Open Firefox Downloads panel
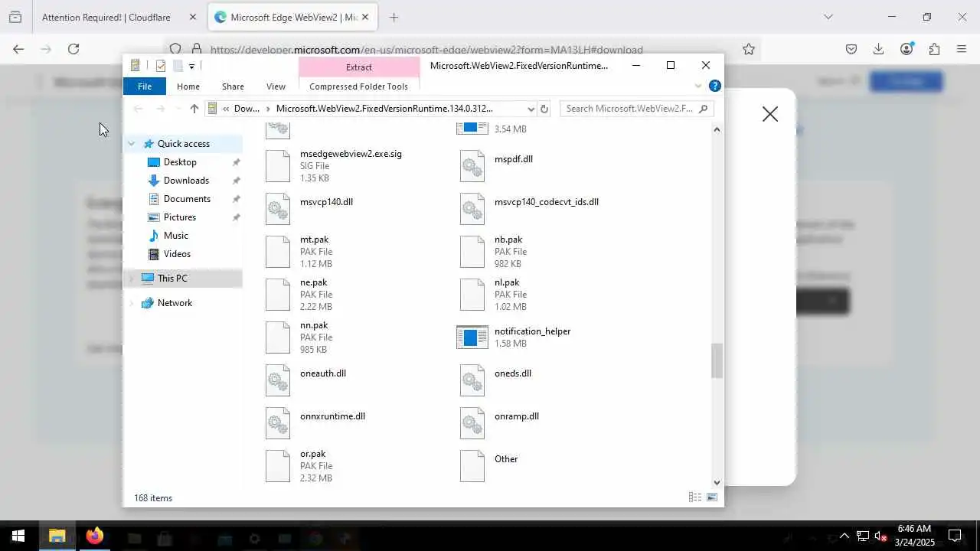The image size is (980, 551). (878, 49)
